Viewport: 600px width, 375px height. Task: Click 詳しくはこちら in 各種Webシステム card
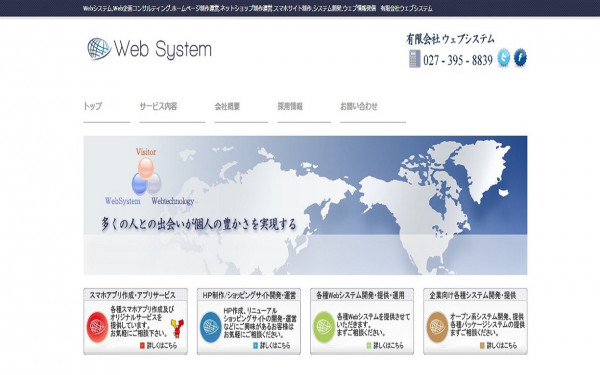click(385, 346)
